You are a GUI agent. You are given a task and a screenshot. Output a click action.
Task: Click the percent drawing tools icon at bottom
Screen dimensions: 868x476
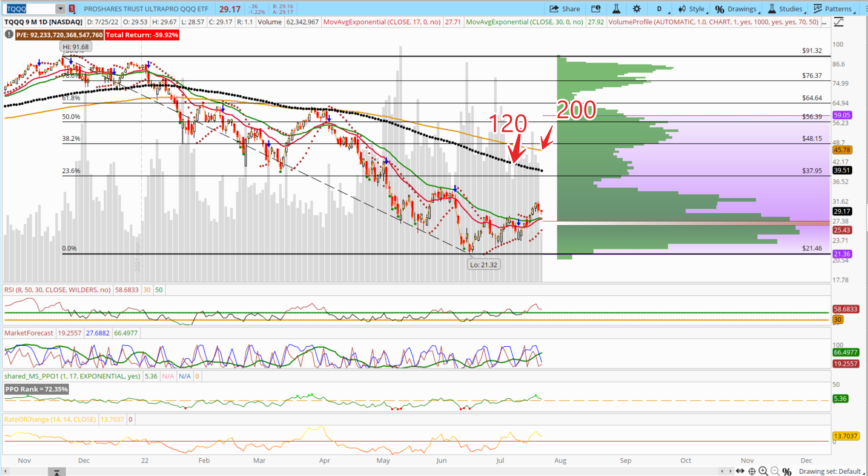(x=787, y=471)
